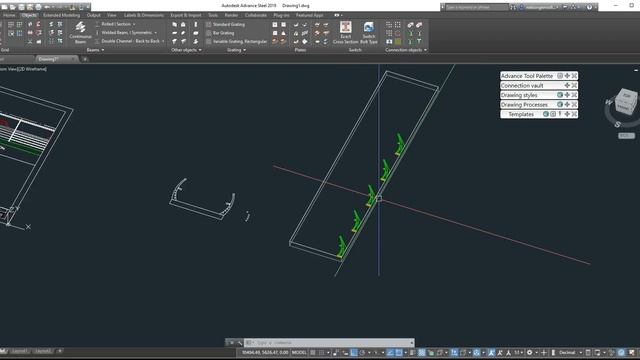Expand the Connection objects panel title
Screen dimensions: 640x360
406,50
